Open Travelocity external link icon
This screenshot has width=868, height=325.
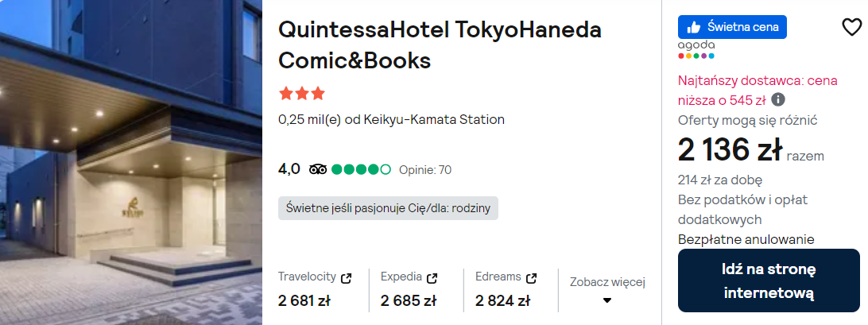(x=346, y=278)
